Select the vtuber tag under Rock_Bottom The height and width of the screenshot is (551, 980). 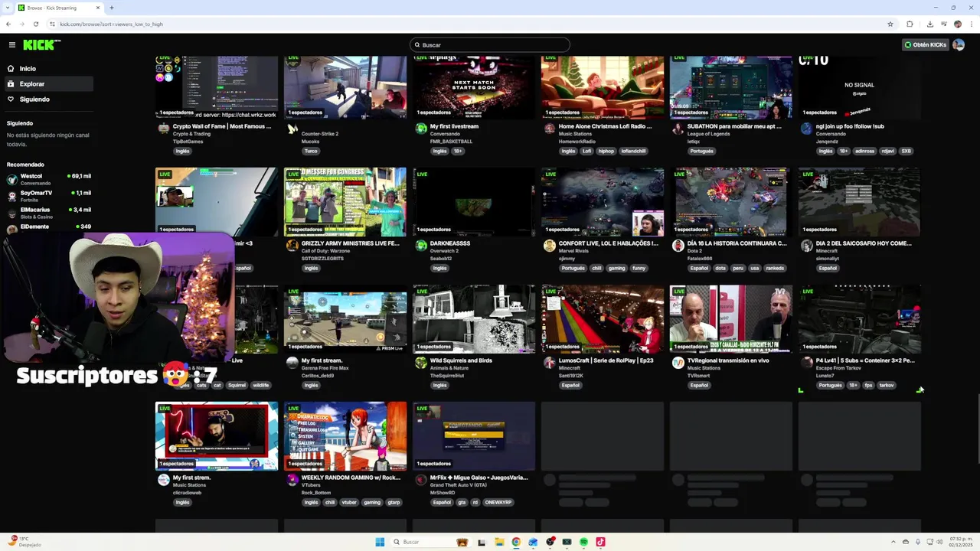click(x=349, y=503)
